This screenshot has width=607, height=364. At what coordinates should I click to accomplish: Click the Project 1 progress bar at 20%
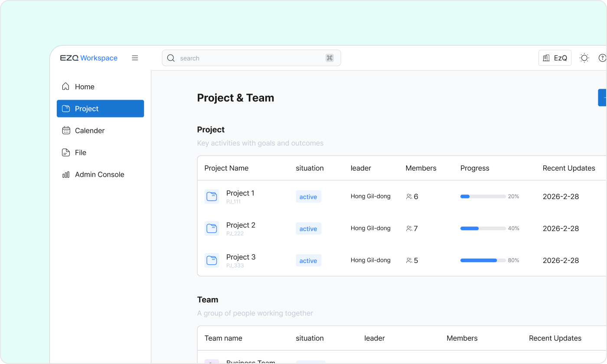coord(483,197)
